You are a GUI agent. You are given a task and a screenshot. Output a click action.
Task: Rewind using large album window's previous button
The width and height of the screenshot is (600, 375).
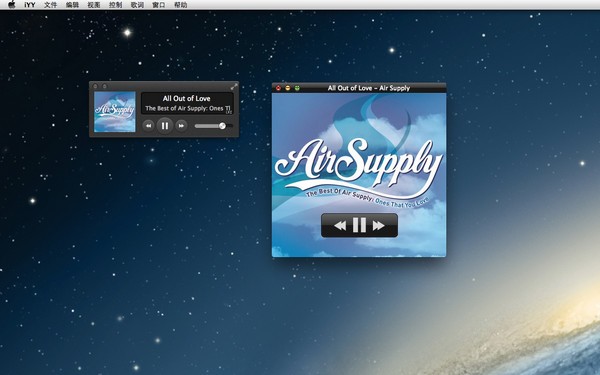pyautogui.click(x=340, y=225)
